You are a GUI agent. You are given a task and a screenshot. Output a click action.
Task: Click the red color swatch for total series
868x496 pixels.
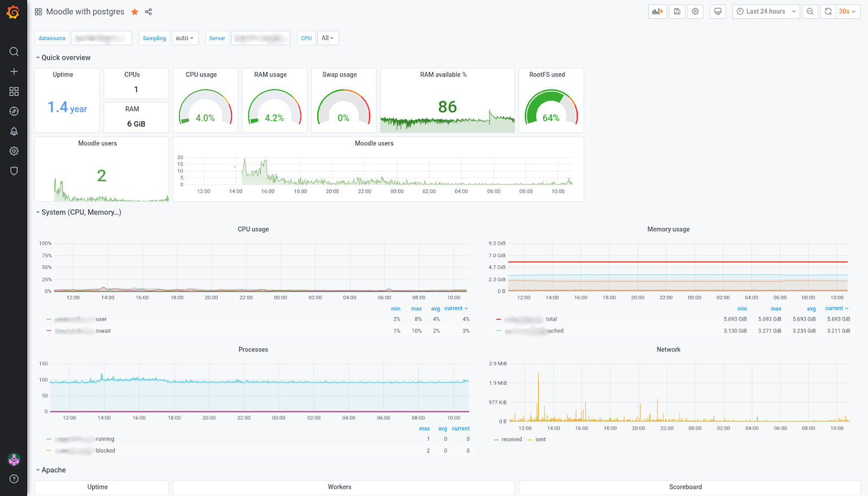[499, 319]
